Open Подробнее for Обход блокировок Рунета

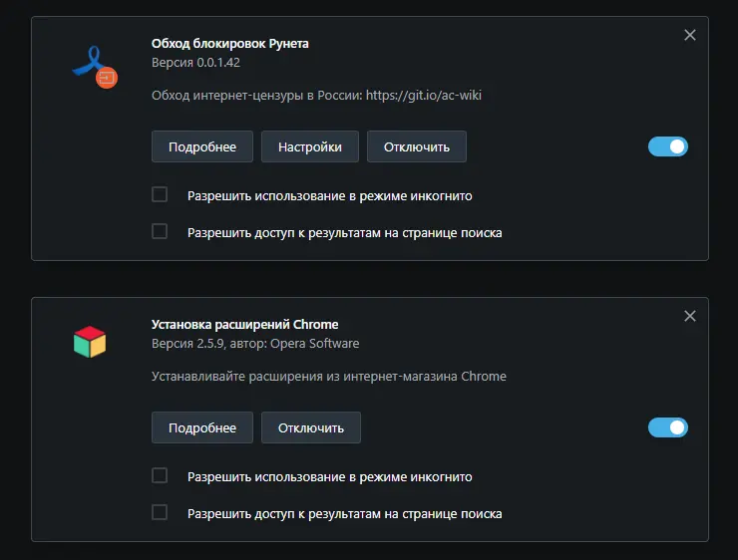click(x=202, y=146)
